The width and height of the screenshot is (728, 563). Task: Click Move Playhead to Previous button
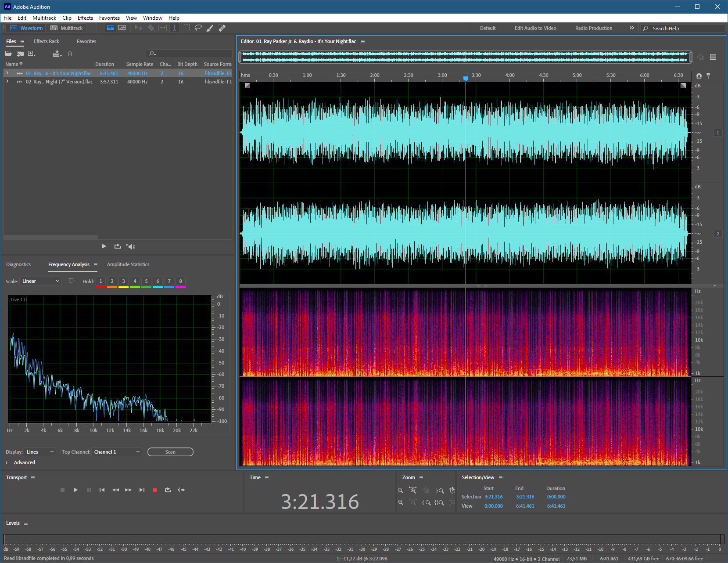[102, 490]
